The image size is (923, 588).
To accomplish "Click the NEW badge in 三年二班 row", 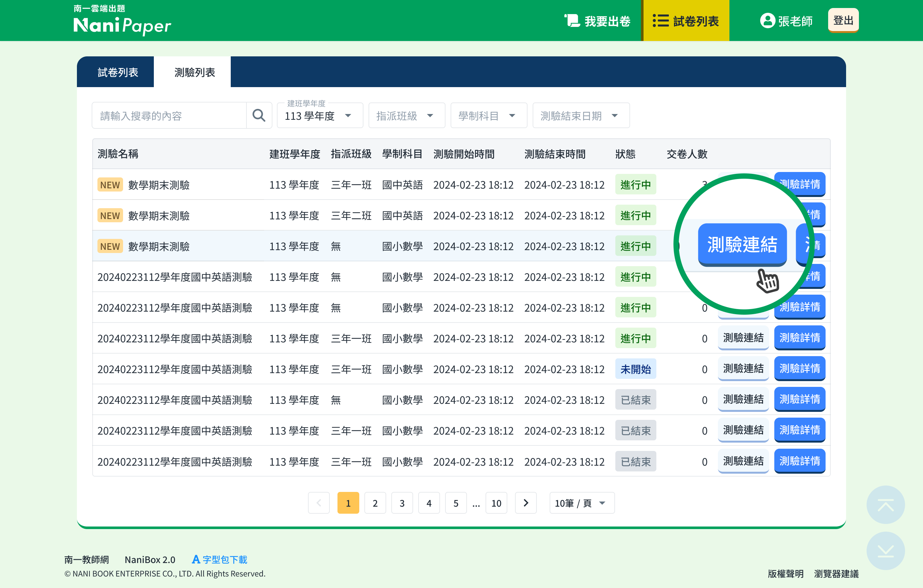I will point(110,215).
